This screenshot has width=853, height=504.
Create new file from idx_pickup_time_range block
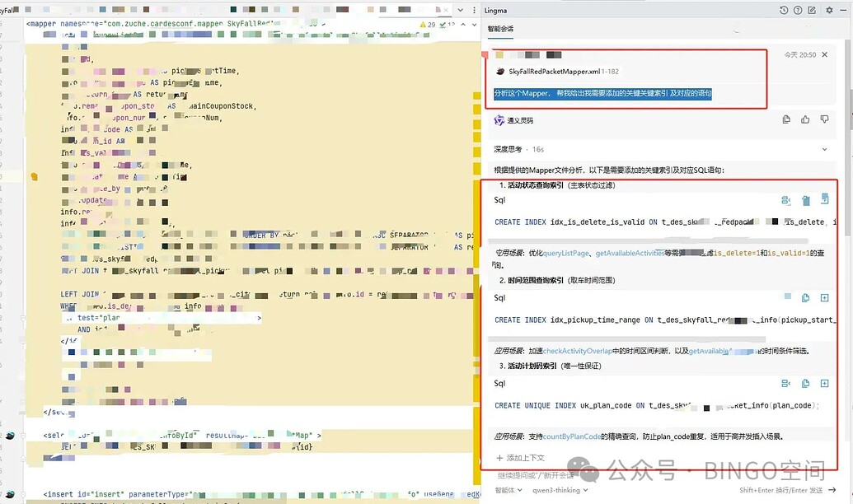[x=825, y=298]
